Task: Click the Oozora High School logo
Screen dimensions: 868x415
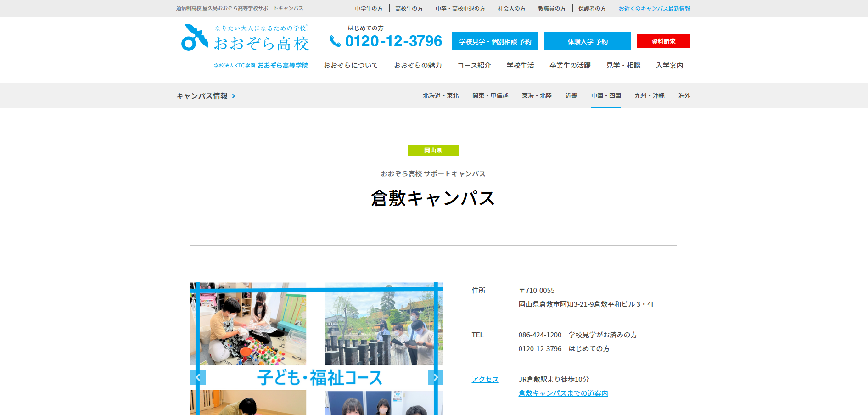Action: pyautogui.click(x=245, y=38)
